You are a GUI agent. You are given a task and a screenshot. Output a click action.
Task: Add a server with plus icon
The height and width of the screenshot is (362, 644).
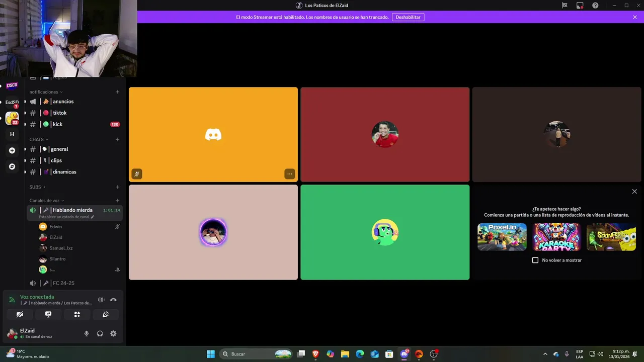12,150
